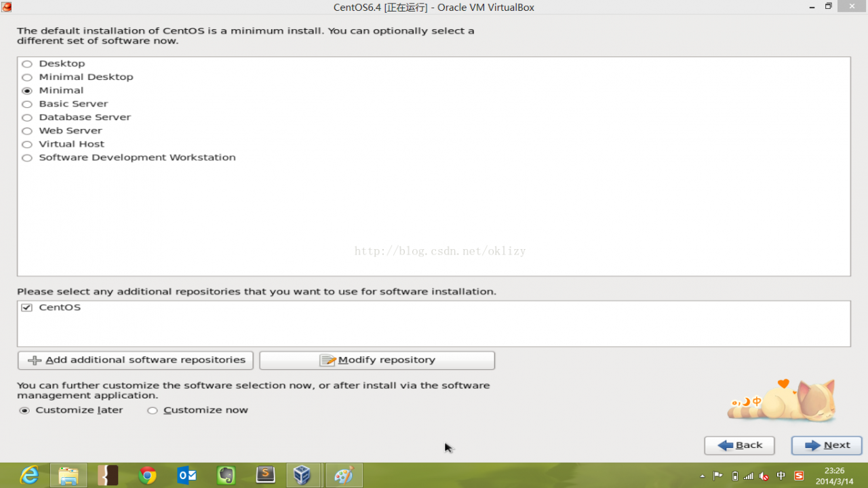Toggle the Chinese input mode indicator

(x=781, y=476)
